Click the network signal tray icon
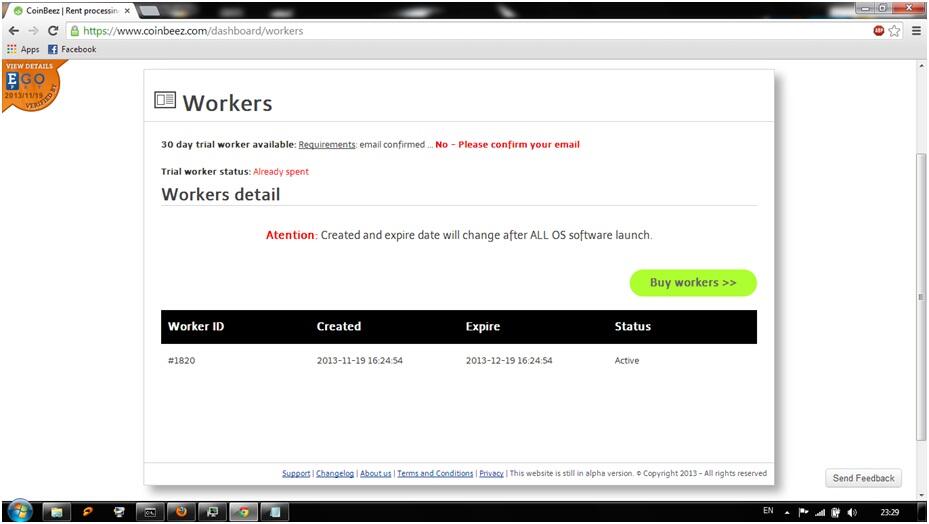The width and height of the screenshot is (929, 524). point(820,512)
